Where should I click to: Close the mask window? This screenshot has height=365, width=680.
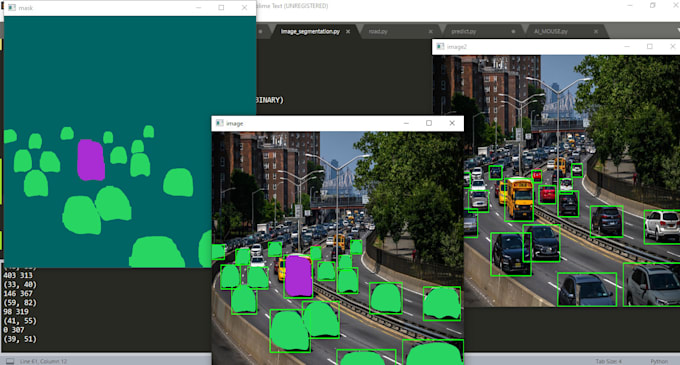(244, 8)
